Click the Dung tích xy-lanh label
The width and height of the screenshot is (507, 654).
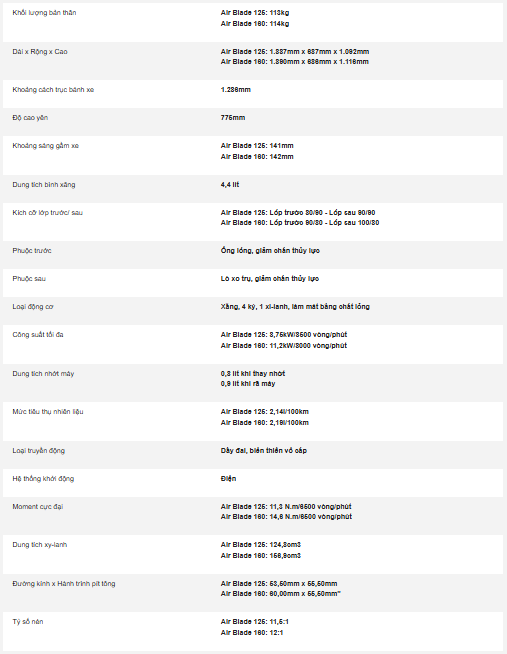coord(40,545)
